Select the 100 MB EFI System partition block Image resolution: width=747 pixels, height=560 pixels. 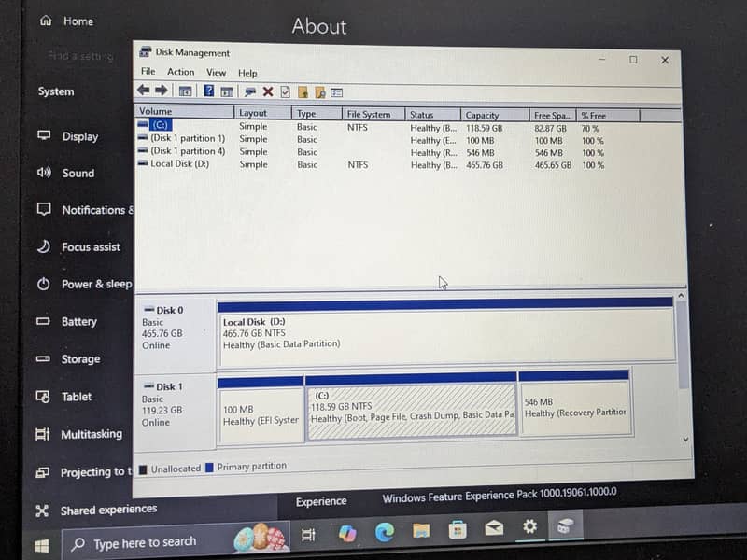click(261, 411)
